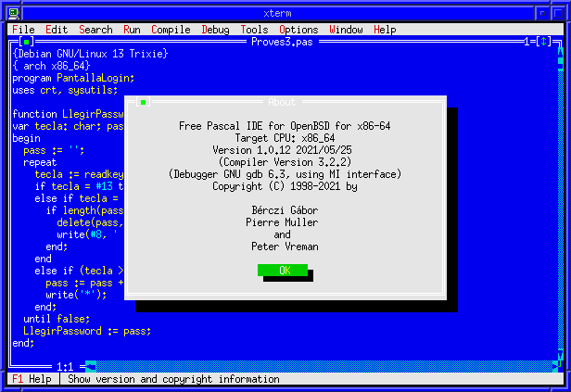The height and width of the screenshot is (392, 571).
Task: Open the Compile menu
Action: coord(171,30)
